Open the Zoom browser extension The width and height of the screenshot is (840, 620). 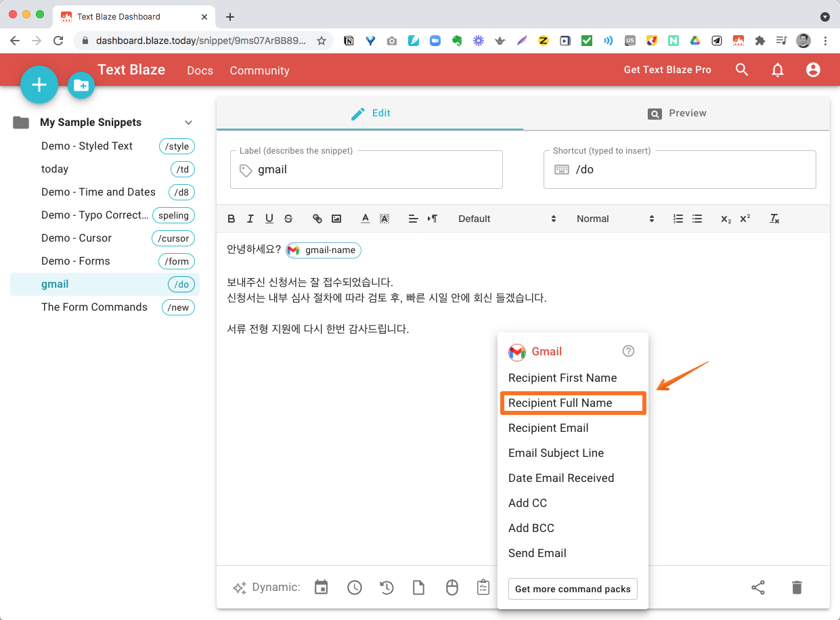point(435,41)
